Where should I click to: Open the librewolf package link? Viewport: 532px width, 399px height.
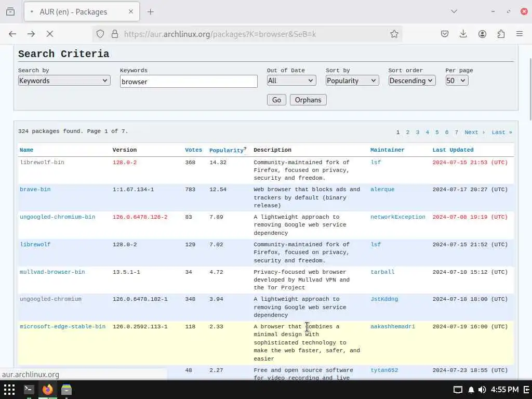[35, 244]
